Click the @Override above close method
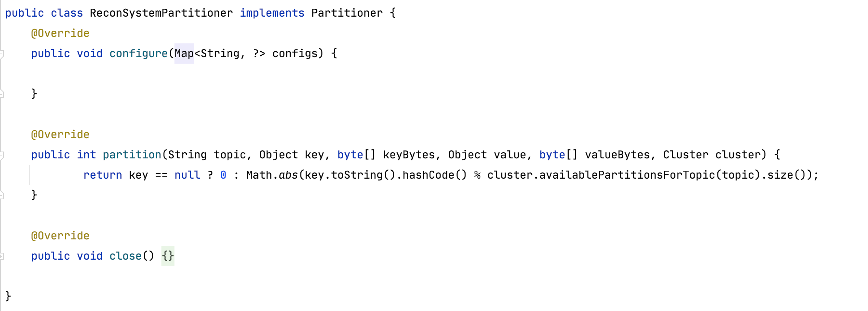Viewport: 868px width, 311px height. coord(60,236)
